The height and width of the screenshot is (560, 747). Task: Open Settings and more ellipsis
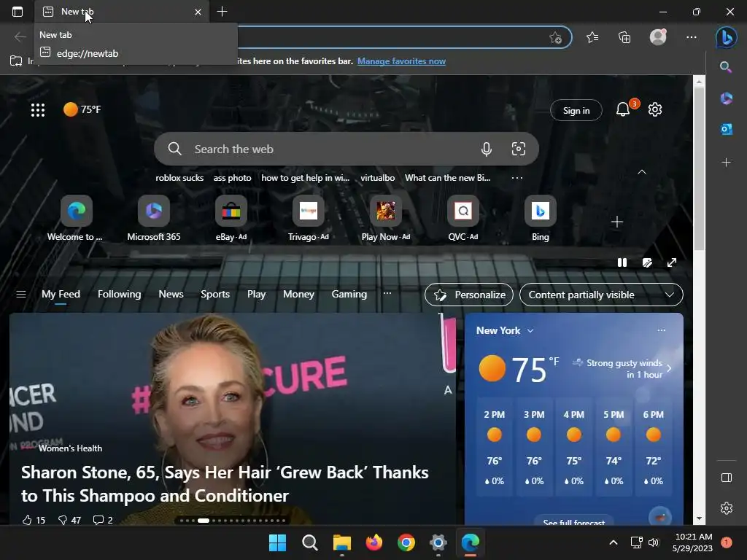click(692, 37)
